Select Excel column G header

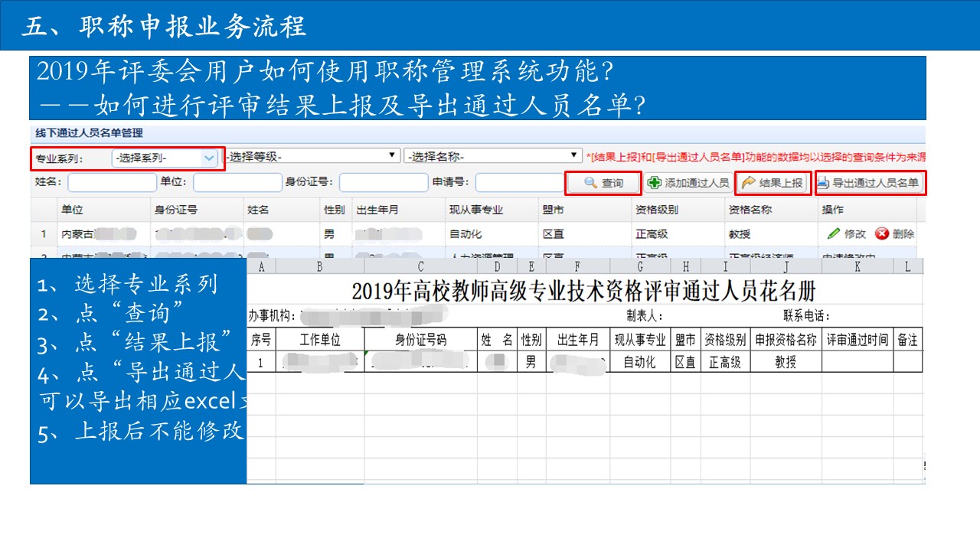[x=639, y=266]
